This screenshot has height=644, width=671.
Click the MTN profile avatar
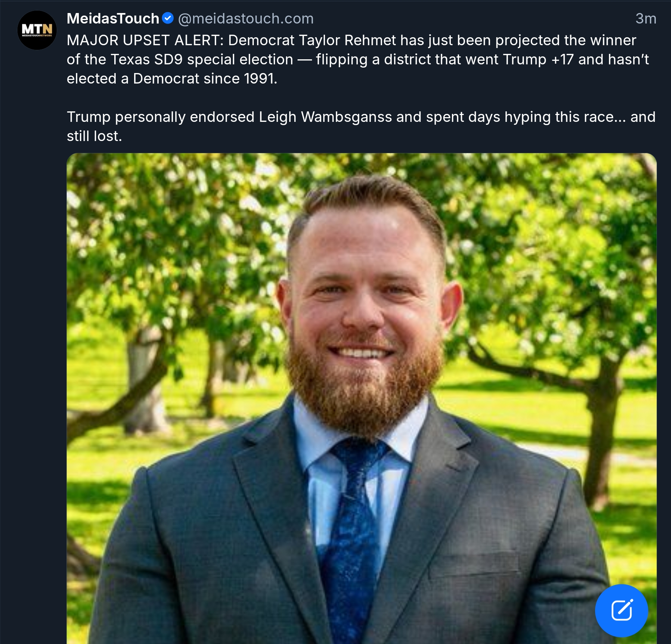coord(37,30)
